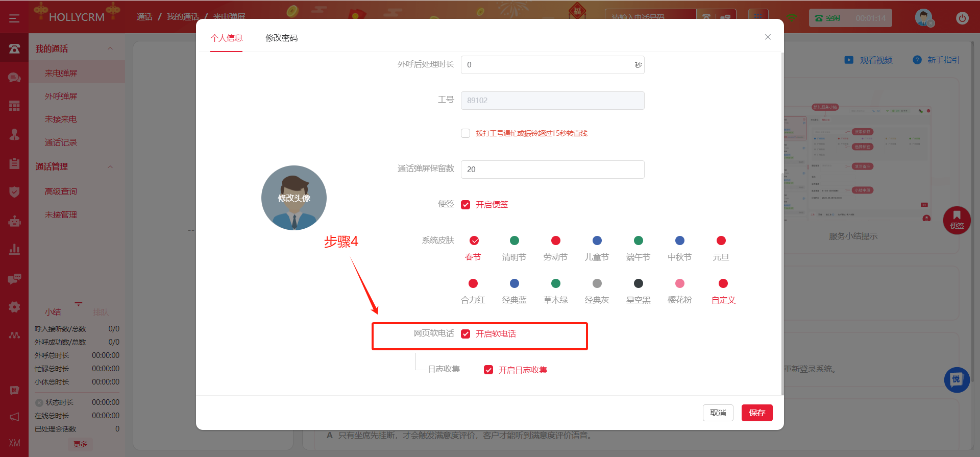The image size is (980, 457).
Task: Click the 保存 button
Action: tap(756, 413)
